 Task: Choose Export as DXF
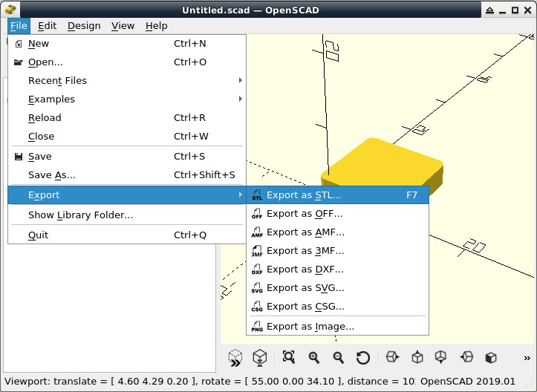[x=337, y=269]
